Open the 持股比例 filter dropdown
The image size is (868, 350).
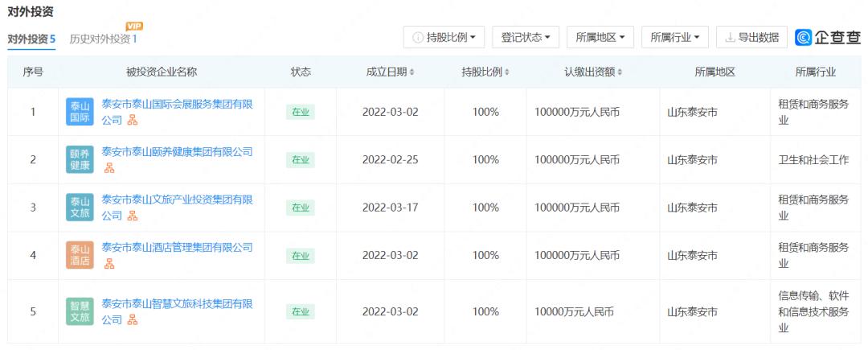(x=444, y=37)
